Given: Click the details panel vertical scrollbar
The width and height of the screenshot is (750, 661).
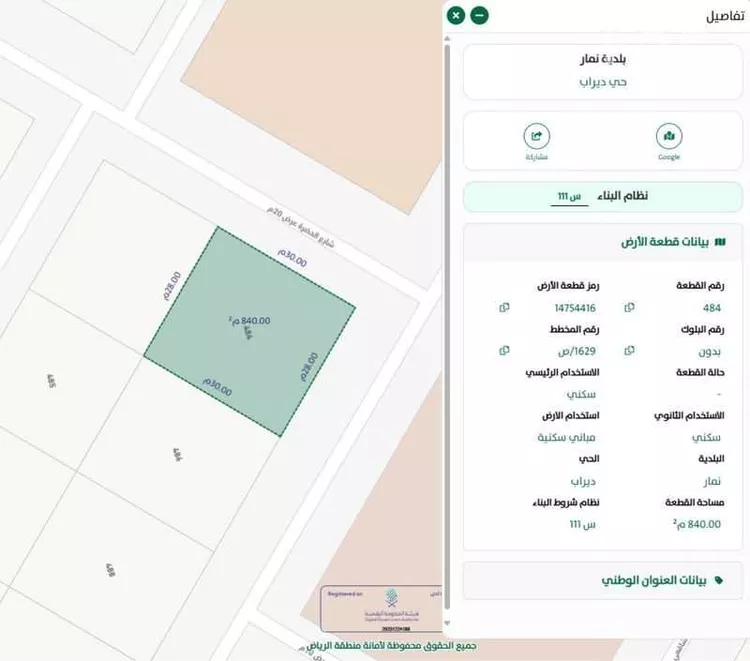Looking at the screenshot, I should point(447,328).
